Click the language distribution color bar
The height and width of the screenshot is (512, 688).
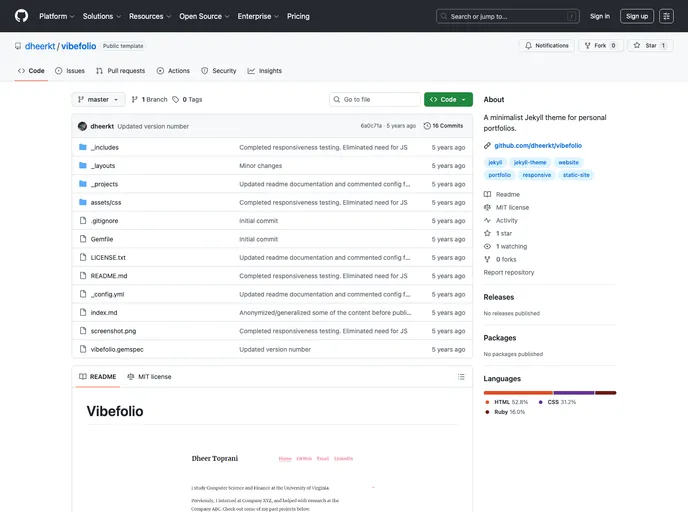click(x=549, y=392)
